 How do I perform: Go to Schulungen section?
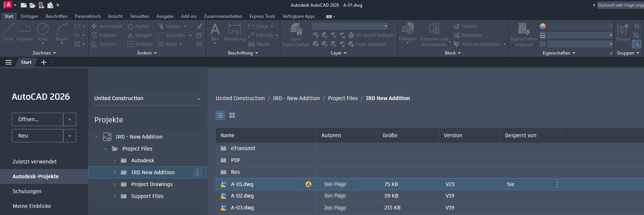27,191
